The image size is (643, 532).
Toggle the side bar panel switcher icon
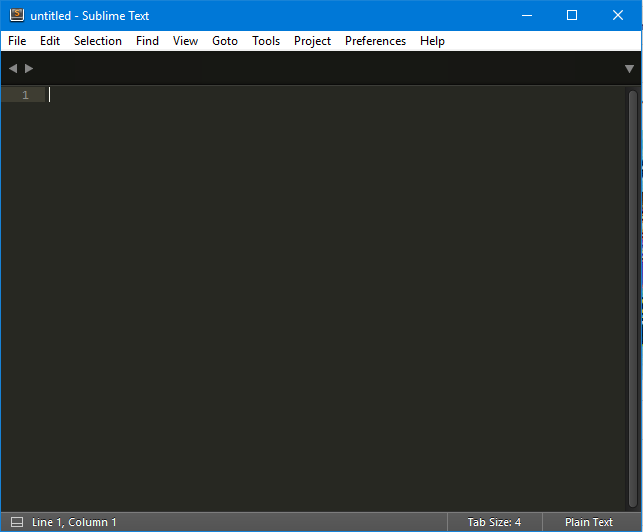click(17, 522)
